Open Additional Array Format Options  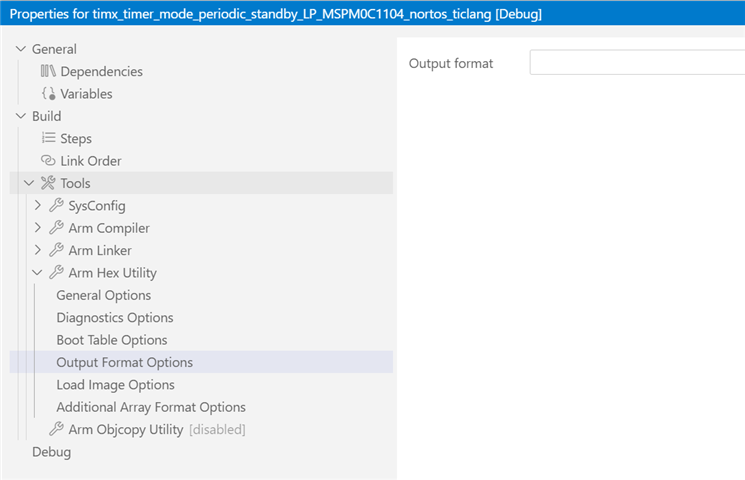tap(151, 407)
